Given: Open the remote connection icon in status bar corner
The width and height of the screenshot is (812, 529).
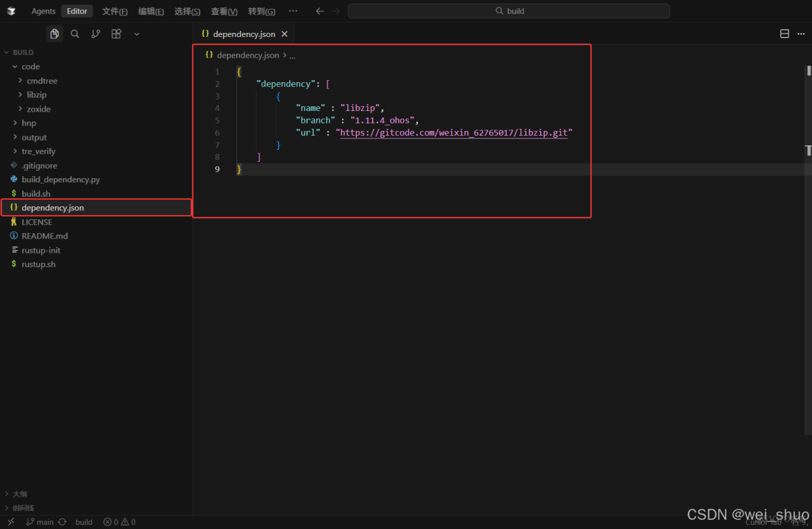Looking at the screenshot, I should [x=10, y=521].
